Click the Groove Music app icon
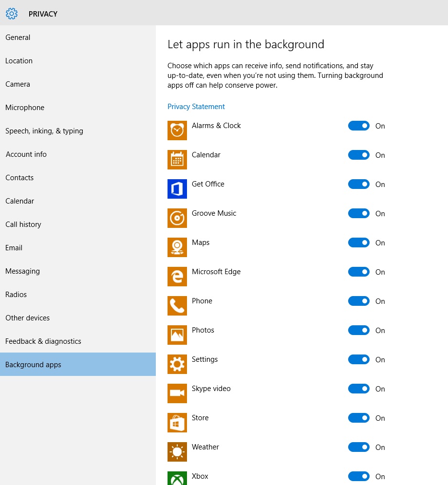The image size is (448, 485). click(x=177, y=218)
